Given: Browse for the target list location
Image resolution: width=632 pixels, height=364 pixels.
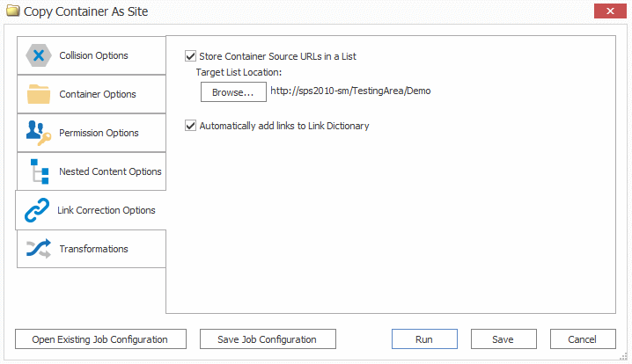Looking at the screenshot, I should tap(232, 91).
